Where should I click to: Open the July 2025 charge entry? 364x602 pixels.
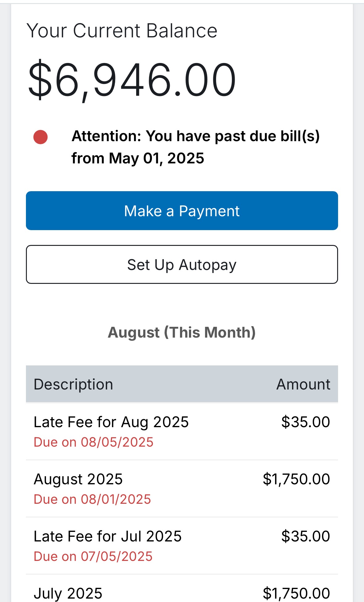[68, 593]
